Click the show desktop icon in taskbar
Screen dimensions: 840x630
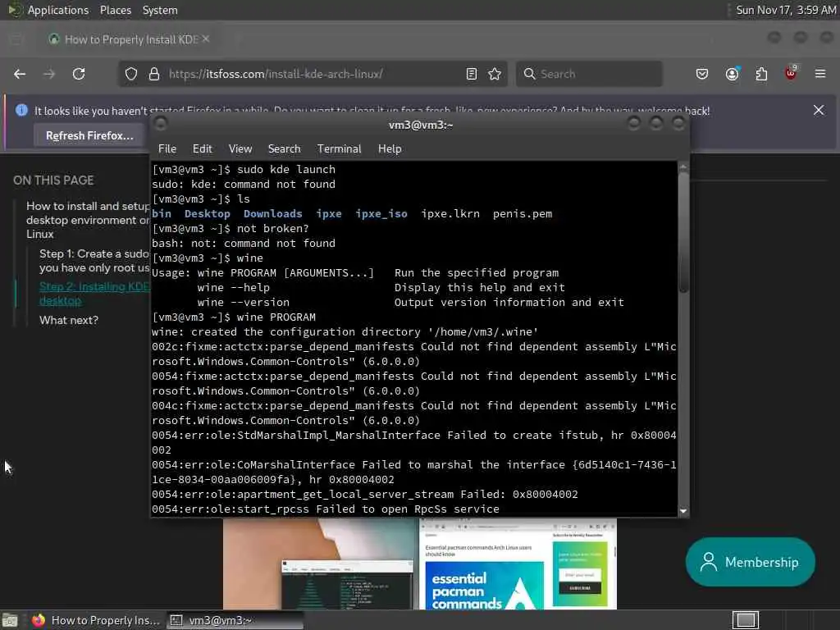coord(10,620)
